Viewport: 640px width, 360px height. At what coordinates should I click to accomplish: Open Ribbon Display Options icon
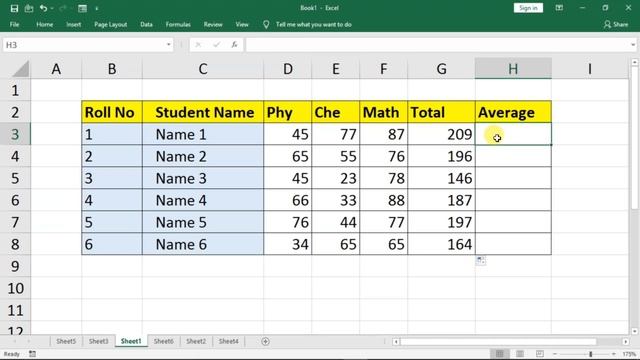click(559, 8)
